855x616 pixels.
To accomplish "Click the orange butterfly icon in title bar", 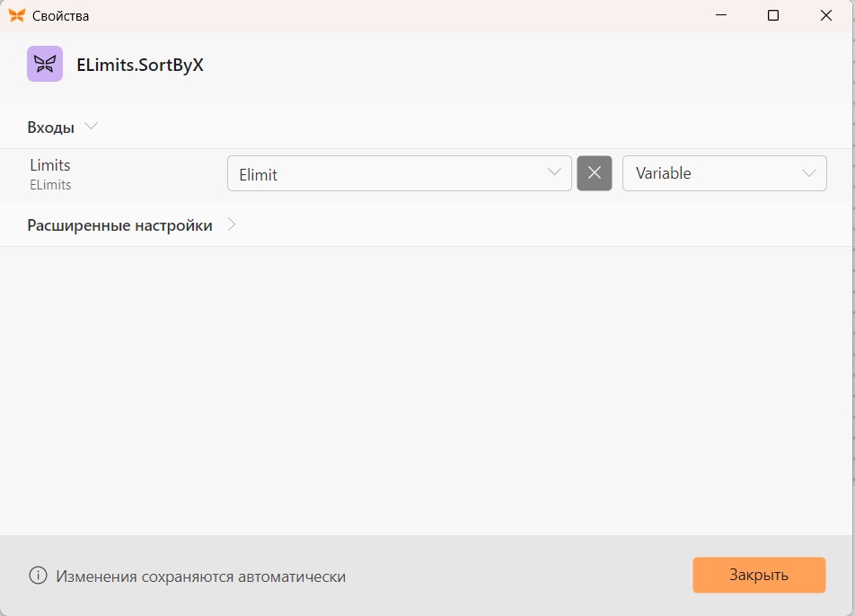I will [17, 15].
